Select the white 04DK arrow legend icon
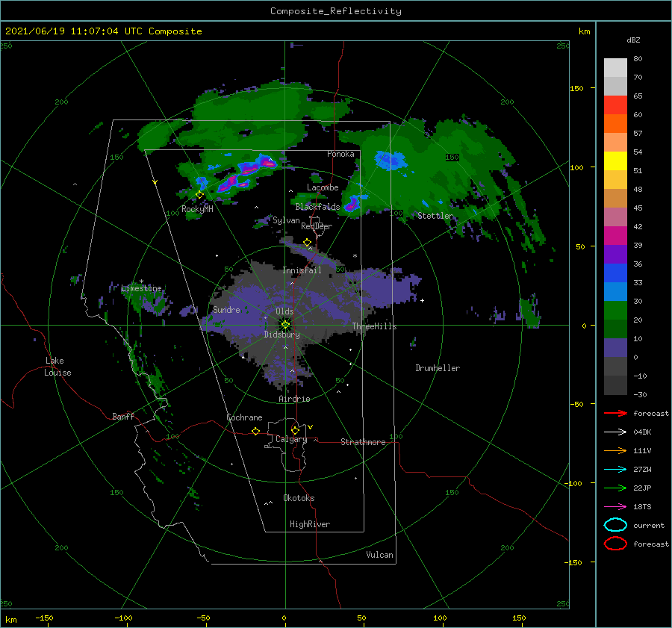This screenshot has height=628, width=672. [x=615, y=432]
